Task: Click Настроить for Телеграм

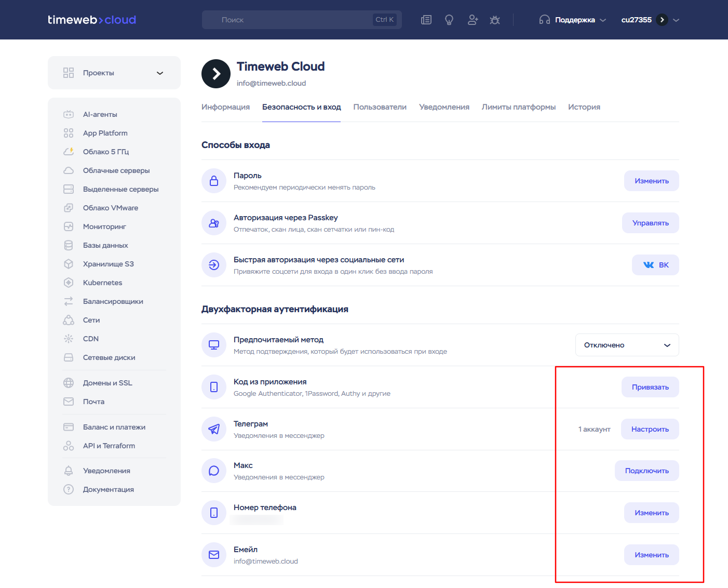Action: tap(650, 429)
